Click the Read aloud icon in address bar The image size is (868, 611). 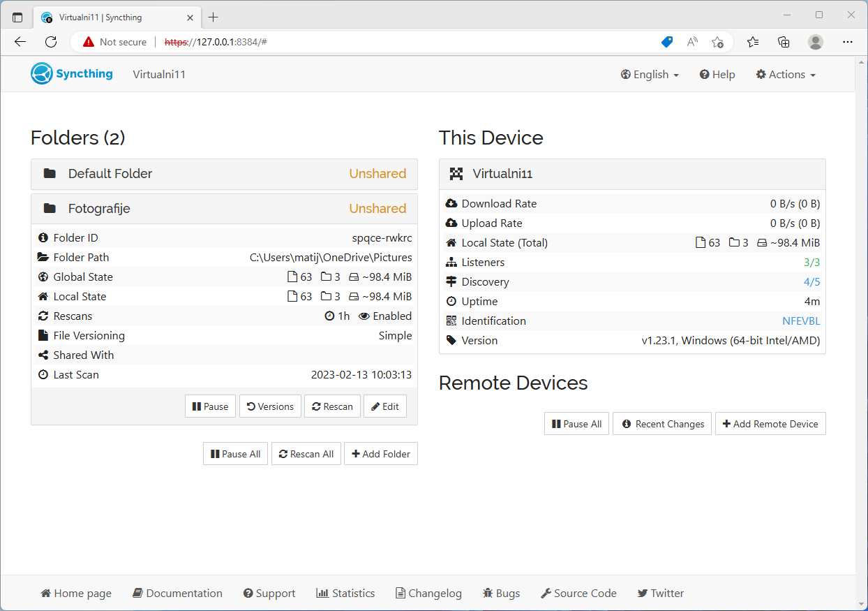[x=692, y=42]
